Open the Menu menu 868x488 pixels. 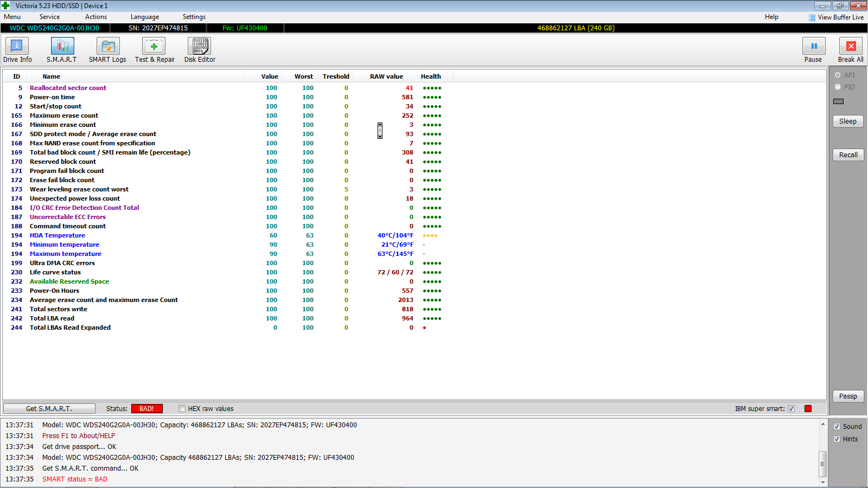coord(12,17)
